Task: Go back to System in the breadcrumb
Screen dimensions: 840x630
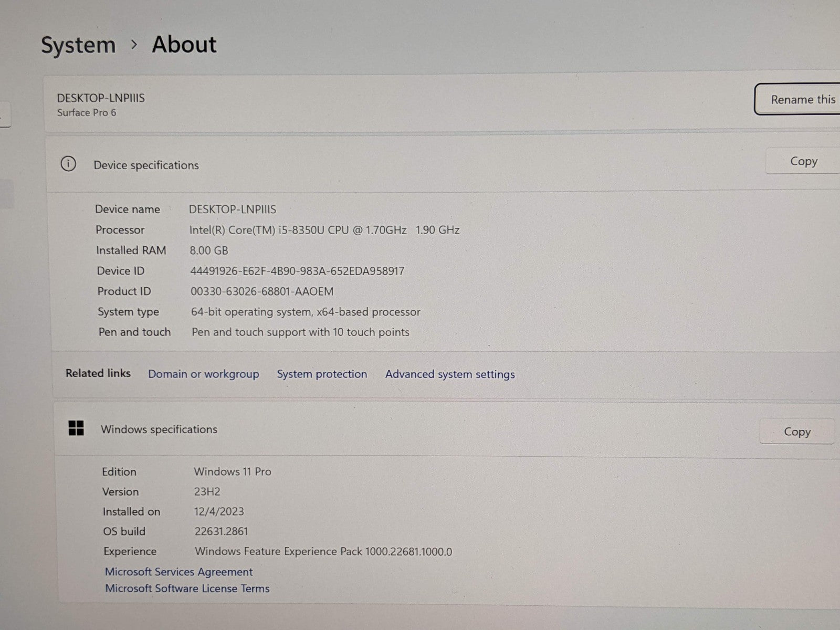Action: click(78, 45)
